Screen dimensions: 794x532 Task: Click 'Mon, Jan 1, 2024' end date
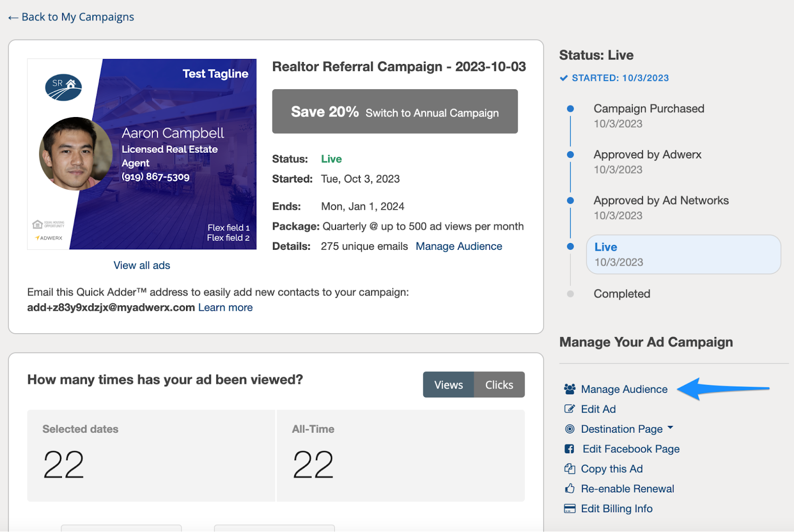(x=363, y=207)
